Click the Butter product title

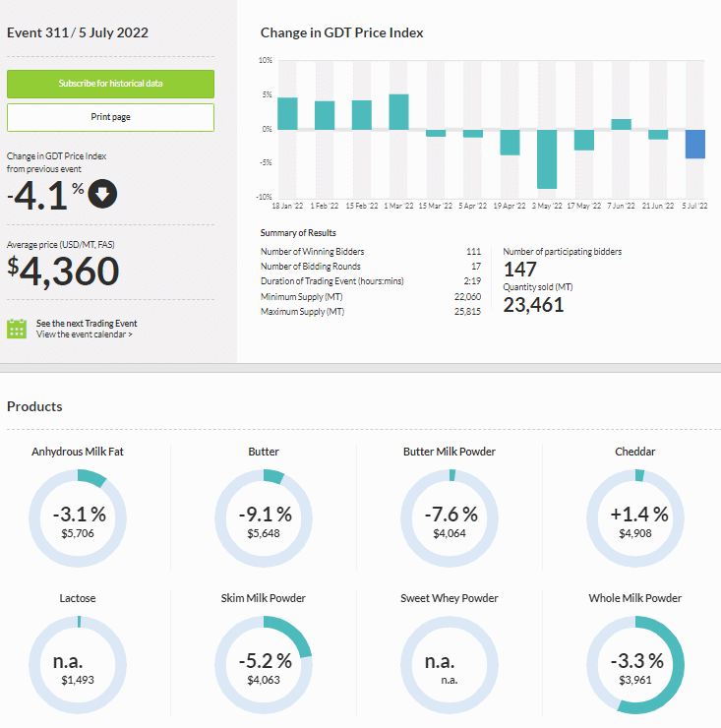pyautogui.click(x=264, y=452)
